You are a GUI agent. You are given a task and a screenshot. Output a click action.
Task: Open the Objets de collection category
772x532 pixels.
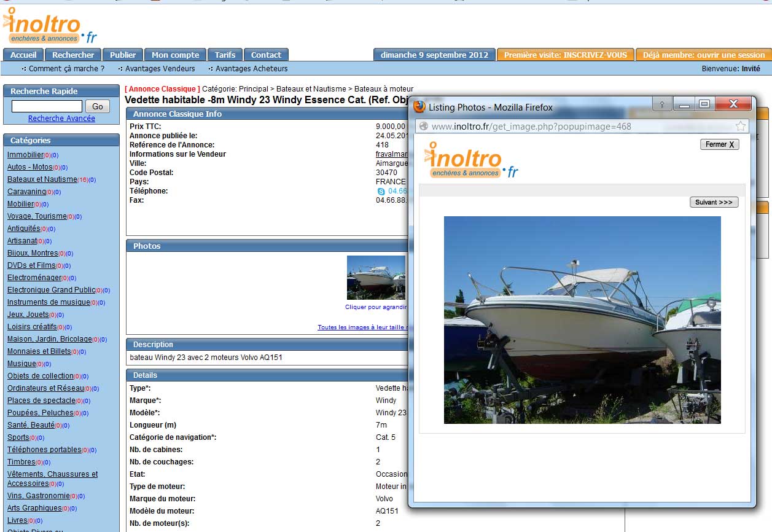[41, 376]
